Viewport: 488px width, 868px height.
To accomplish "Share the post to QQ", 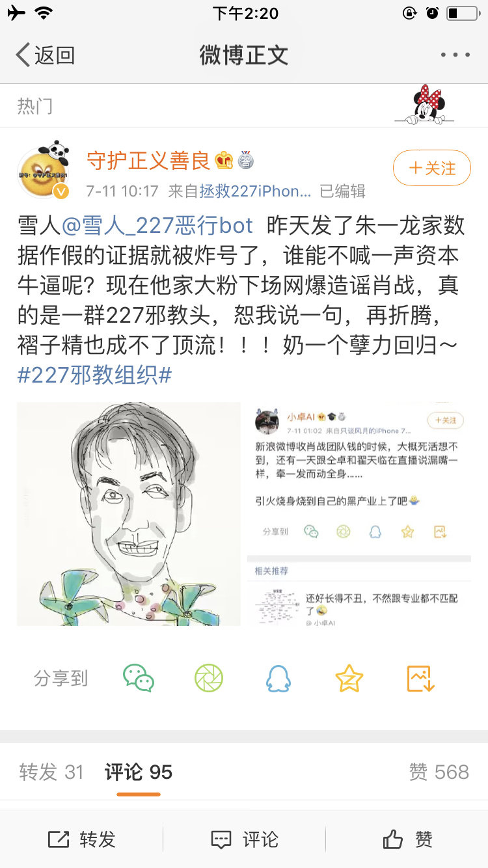I will 278,679.
